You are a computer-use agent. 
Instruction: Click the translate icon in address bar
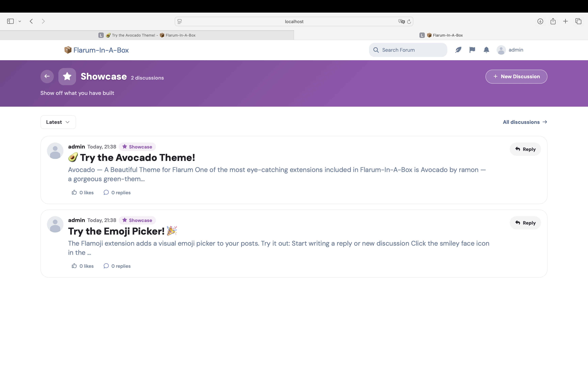402,21
